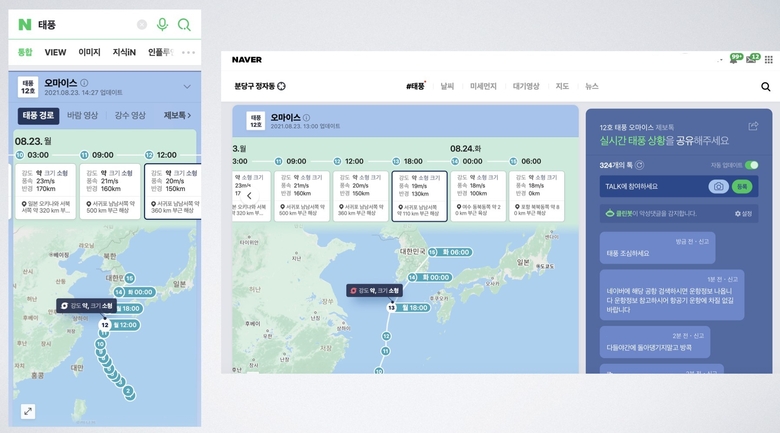
Task: Click the 화 00:00 marker on desktop map
Action: (431, 277)
